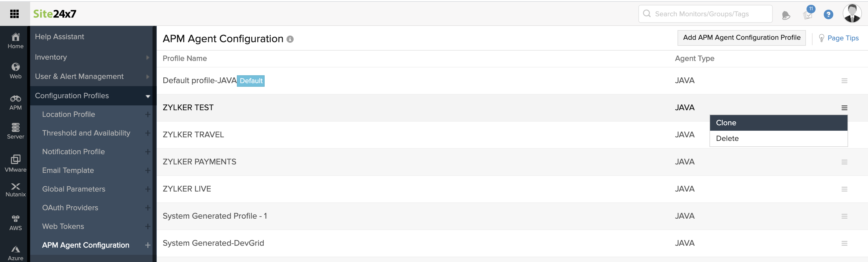The width and height of the screenshot is (868, 262).
Task: Click the blue help question mark icon
Action: [828, 14]
